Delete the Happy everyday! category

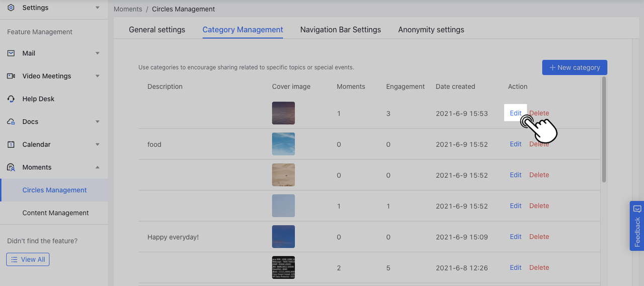[x=539, y=237]
